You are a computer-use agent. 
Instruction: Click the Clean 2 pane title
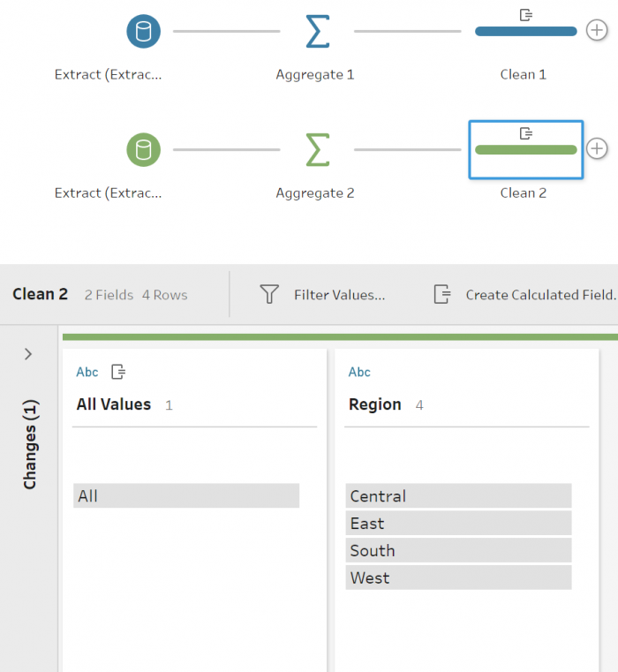[x=41, y=294]
